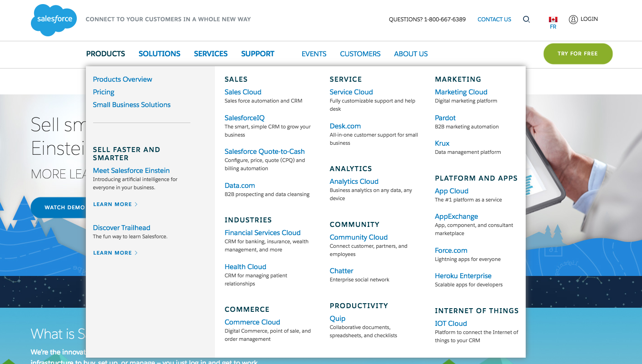
Task: Open the About Us menu
Action: [410, 54]
